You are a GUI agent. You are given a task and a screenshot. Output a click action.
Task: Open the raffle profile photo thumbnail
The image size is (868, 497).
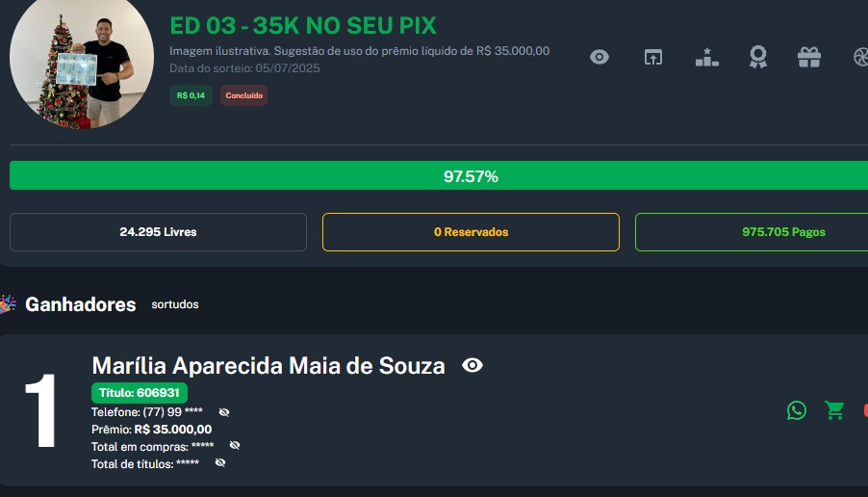click(x=82, y=63)
